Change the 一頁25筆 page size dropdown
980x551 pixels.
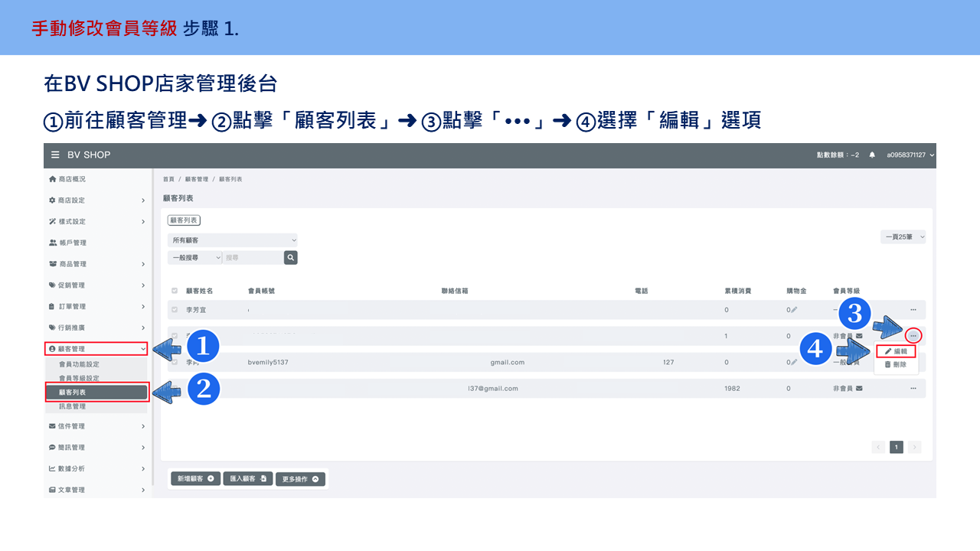pos(903,237)
